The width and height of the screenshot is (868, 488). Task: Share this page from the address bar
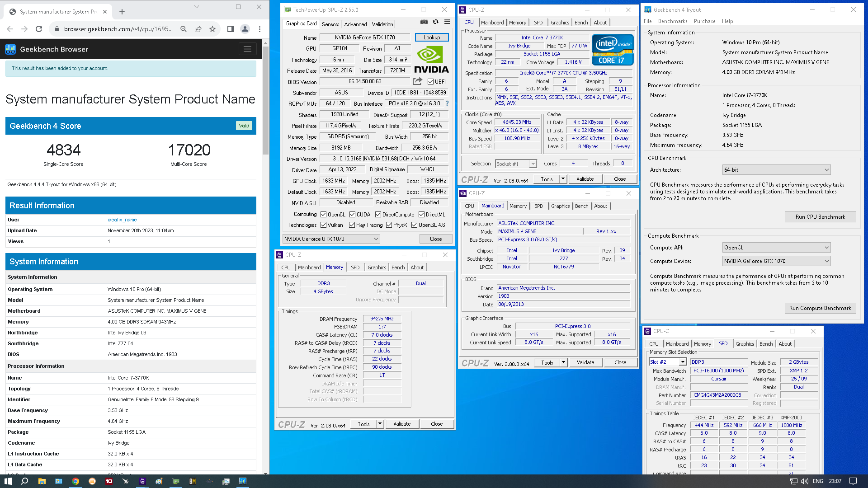click(x=198, y=29)
